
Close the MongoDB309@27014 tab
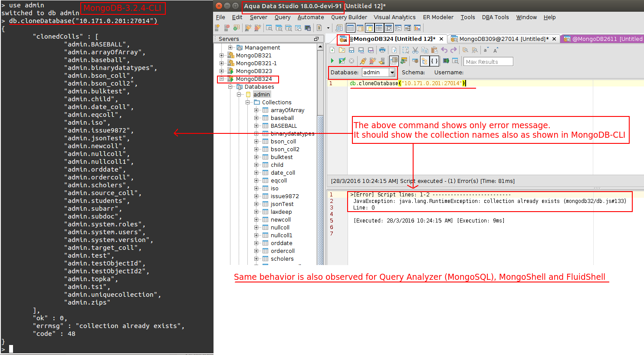554,39
